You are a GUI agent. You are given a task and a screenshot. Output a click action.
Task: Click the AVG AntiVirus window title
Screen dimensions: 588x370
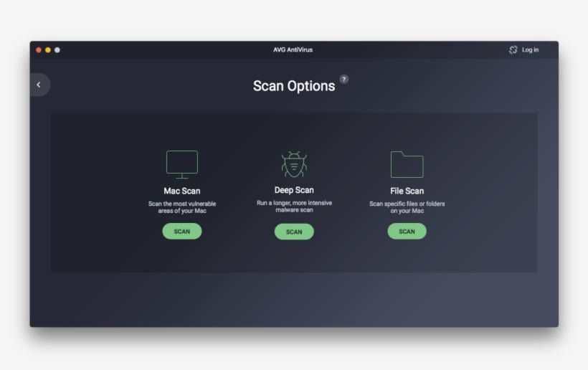coord(293,50)
